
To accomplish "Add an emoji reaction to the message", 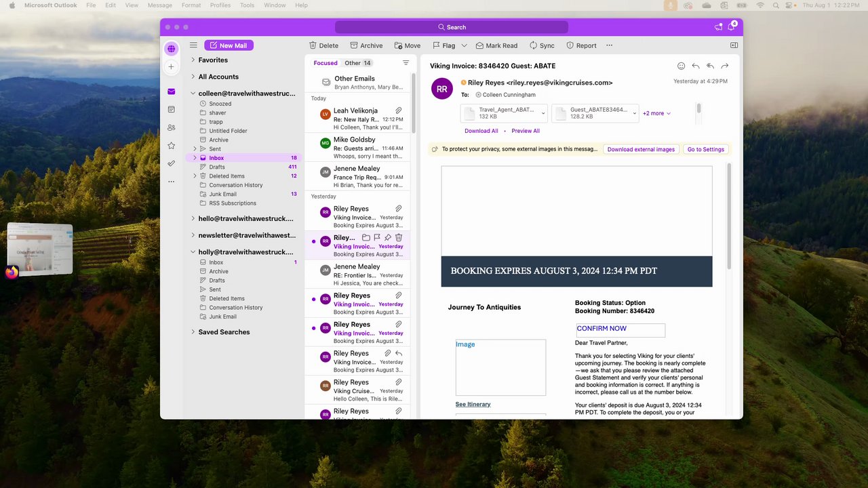I will pos(681,66).
